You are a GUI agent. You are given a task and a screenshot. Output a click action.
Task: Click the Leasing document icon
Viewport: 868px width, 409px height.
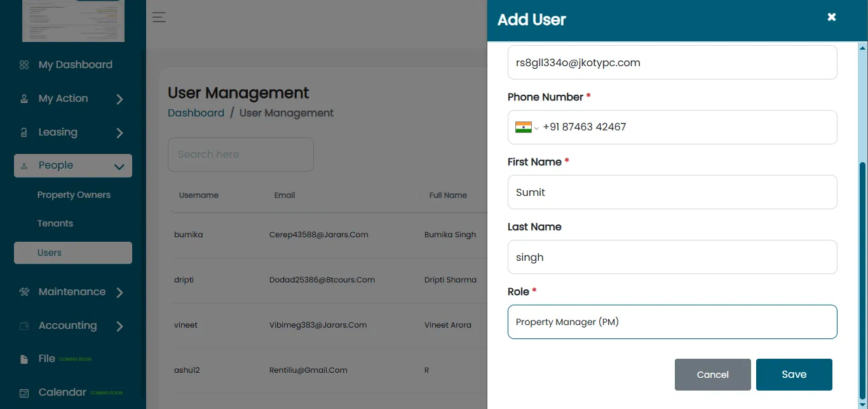pyautogui.click(x=24, y=132)
